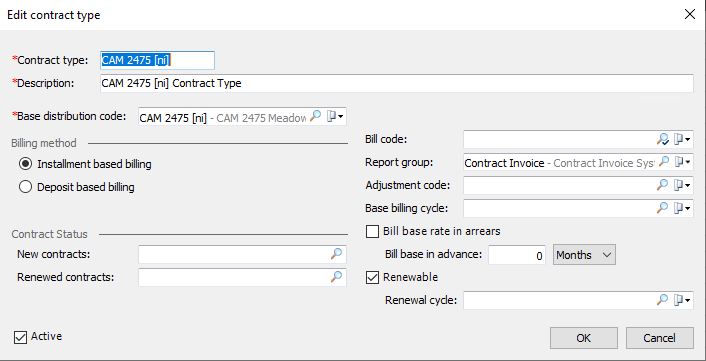Image resolution: width=706 pixels, height=361 pixels.
Task: Open Adjustment code flag dropdown
Action: click(683, 185)
